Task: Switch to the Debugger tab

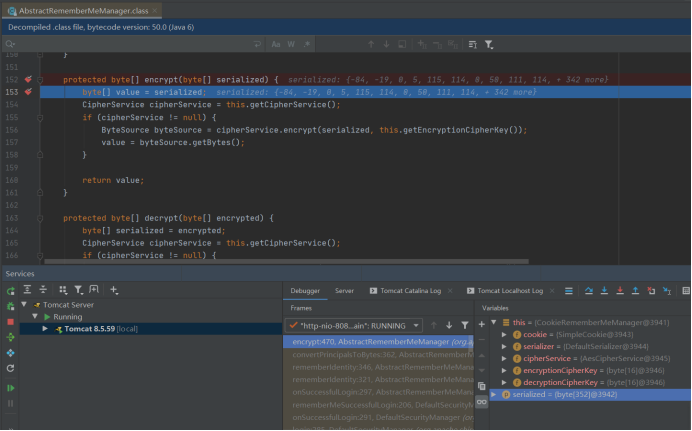Action: (305, 291)
